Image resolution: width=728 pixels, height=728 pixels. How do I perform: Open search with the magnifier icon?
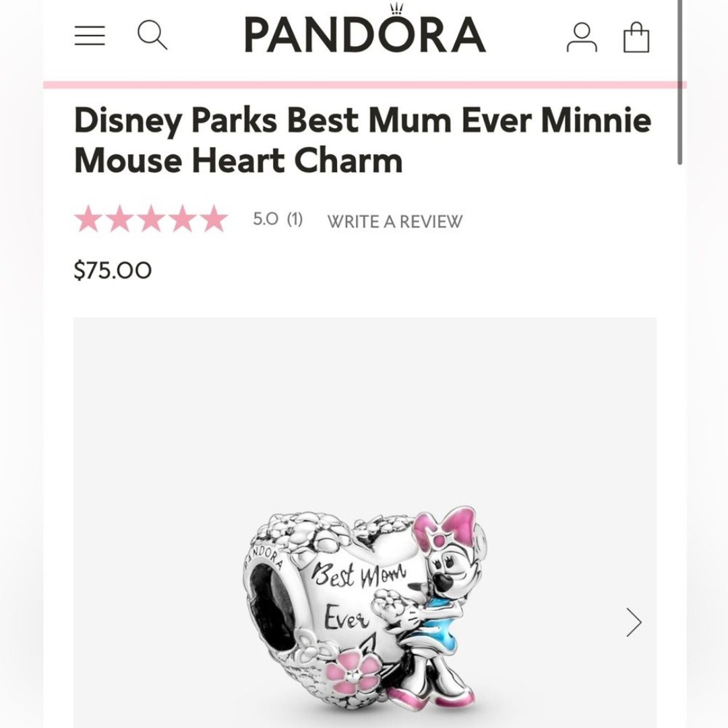(152, 35)
